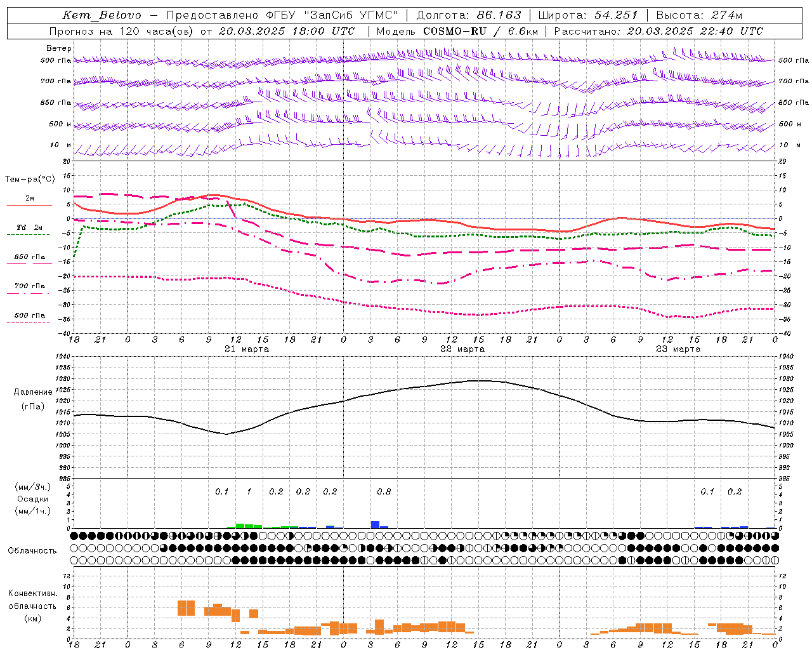Click the red solid legend line under 2м

pos(29,206)
